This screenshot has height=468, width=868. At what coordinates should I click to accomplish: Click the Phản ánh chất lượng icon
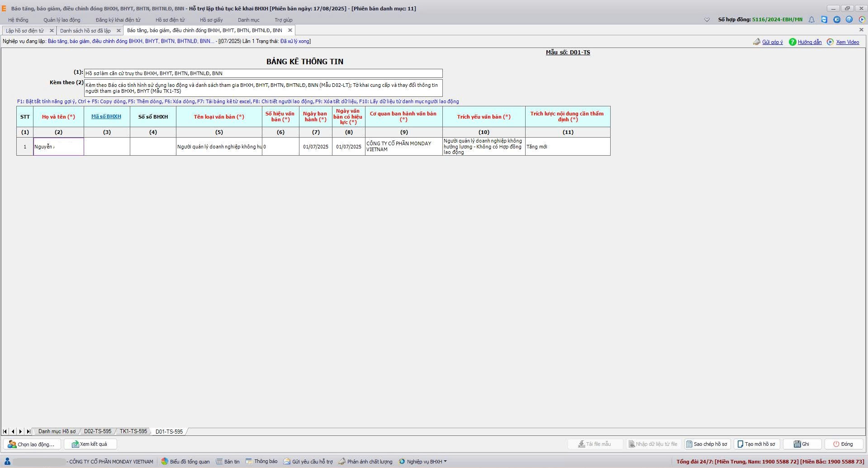point(342,461)
